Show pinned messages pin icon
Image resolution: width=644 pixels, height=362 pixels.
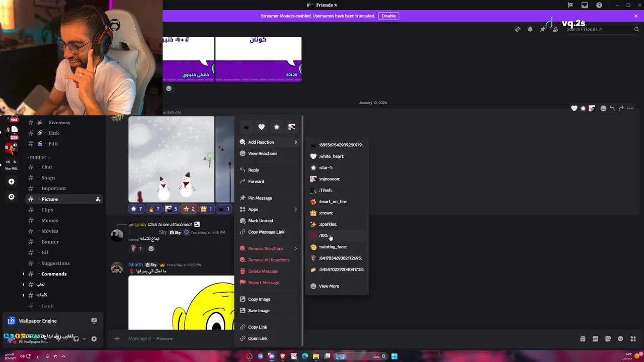[x=543, y=29]
